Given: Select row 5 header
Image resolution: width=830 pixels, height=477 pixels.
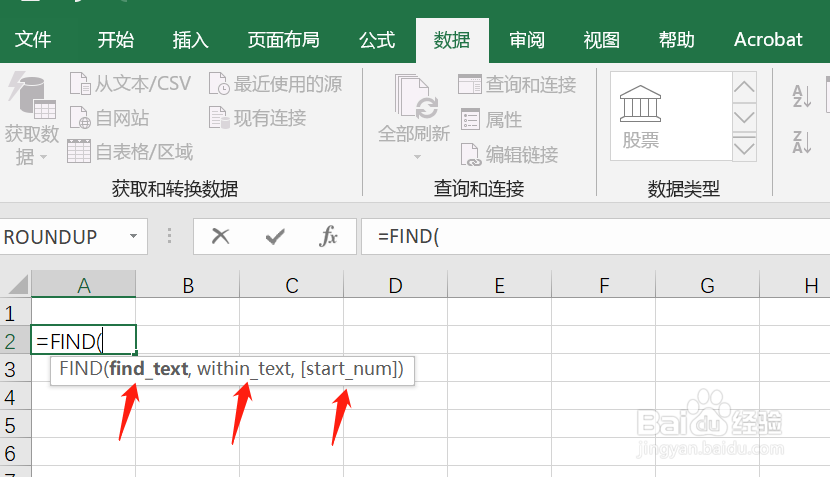Looking at the screenshot, I should [x=15, y=424].
